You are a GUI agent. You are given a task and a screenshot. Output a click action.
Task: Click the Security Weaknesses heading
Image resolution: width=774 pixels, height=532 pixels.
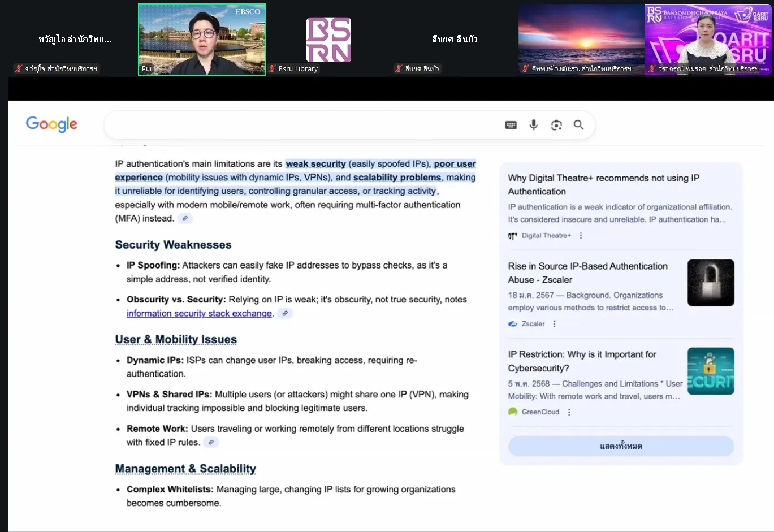click(x=173, y=245)
